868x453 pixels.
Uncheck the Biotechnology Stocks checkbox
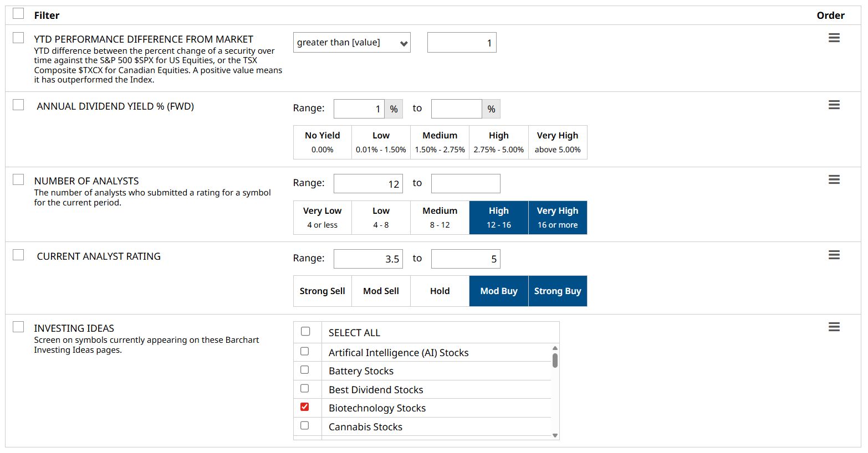tap(305, 407)
